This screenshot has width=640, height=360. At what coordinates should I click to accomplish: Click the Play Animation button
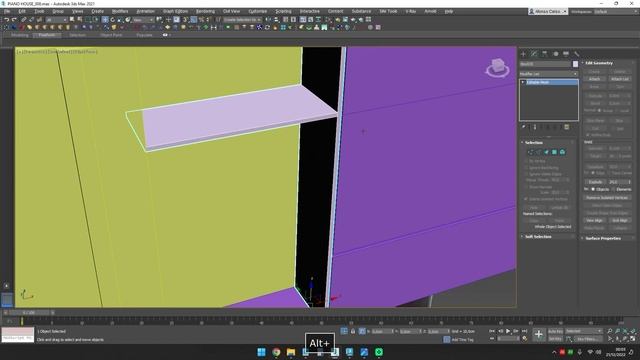508,331
